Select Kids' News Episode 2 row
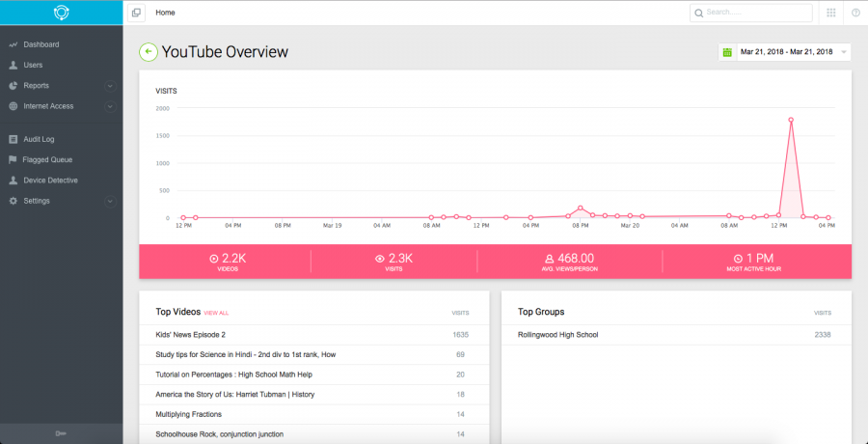868x444 pixels. [313, 335]
